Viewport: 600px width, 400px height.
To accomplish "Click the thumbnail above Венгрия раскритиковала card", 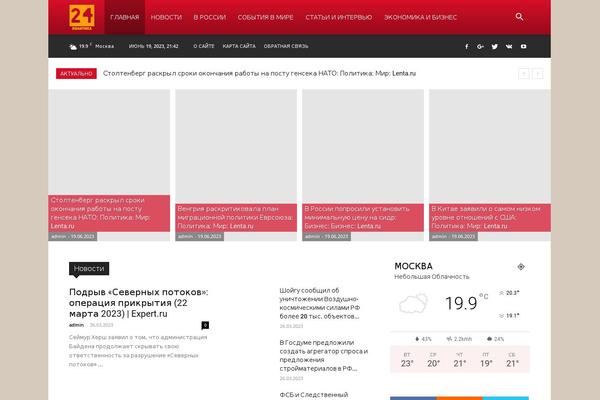I will point(236,146).
